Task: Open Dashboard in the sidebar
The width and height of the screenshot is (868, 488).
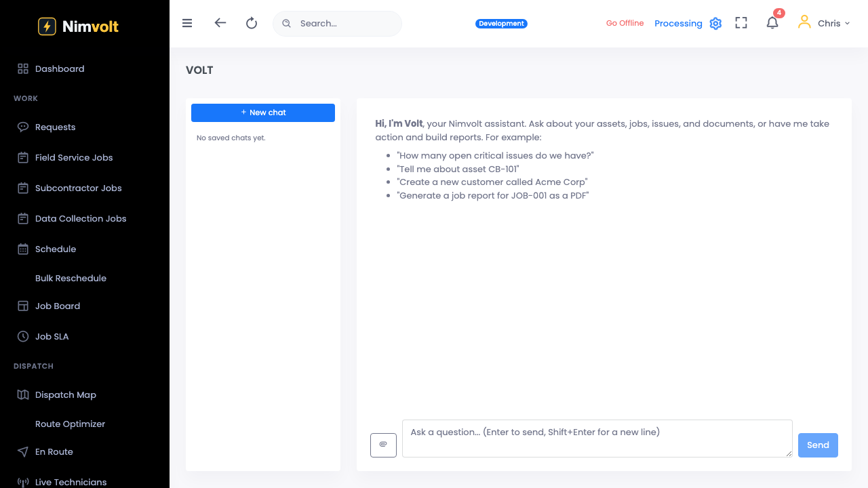Action: [x=60, y=68]
